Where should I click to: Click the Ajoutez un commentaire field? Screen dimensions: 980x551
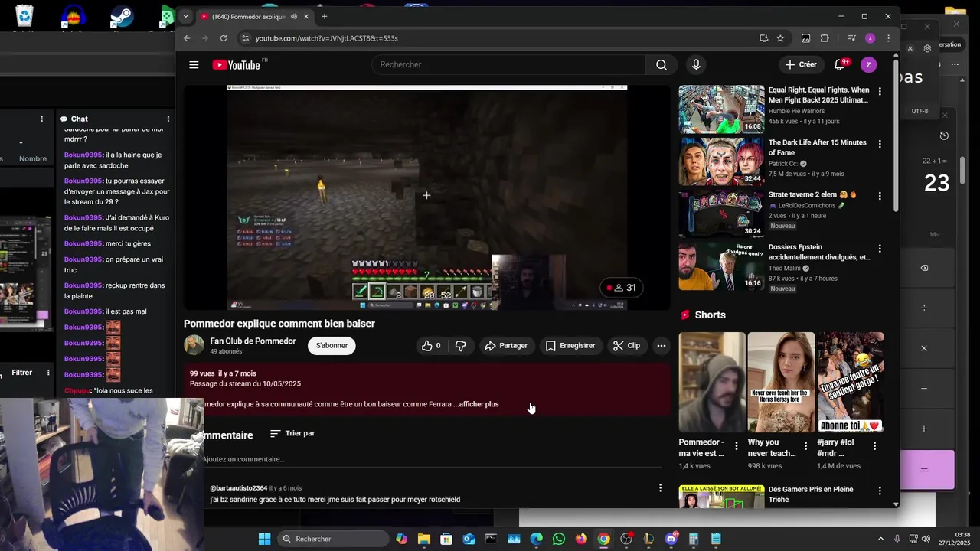[433, 459]
